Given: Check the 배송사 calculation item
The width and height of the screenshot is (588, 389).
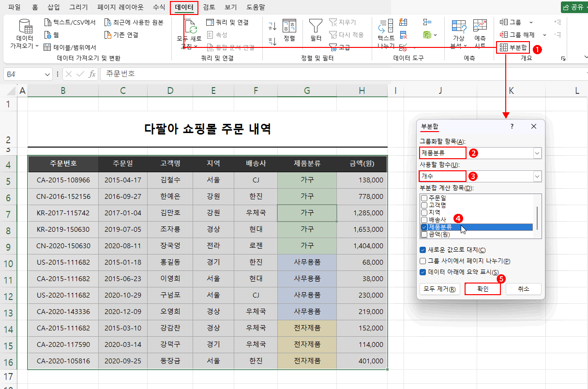Looking at the screenshot, I should tap(425, 219).
